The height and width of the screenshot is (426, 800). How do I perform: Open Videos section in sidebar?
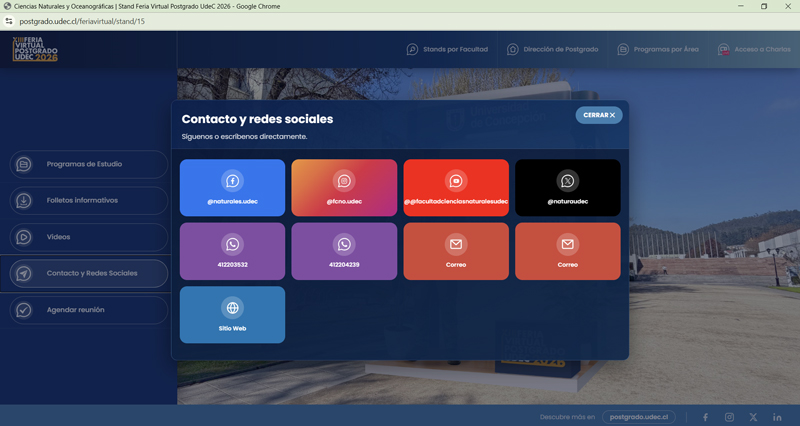tap(89, 237)
